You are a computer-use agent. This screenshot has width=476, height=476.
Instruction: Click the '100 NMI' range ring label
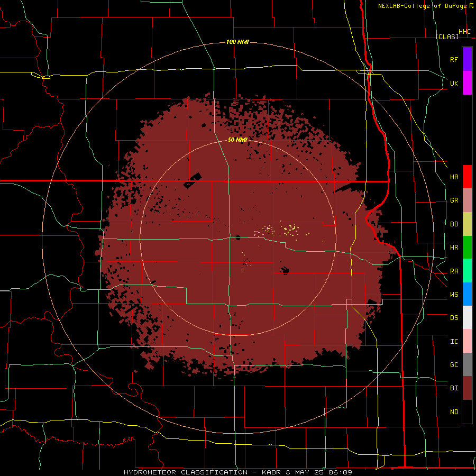237,42
